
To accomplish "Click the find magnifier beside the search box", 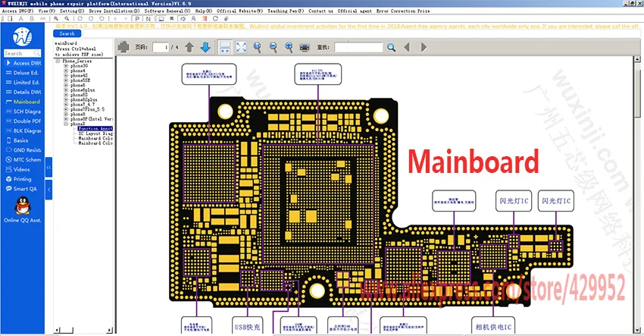I will tap(392, 47).
